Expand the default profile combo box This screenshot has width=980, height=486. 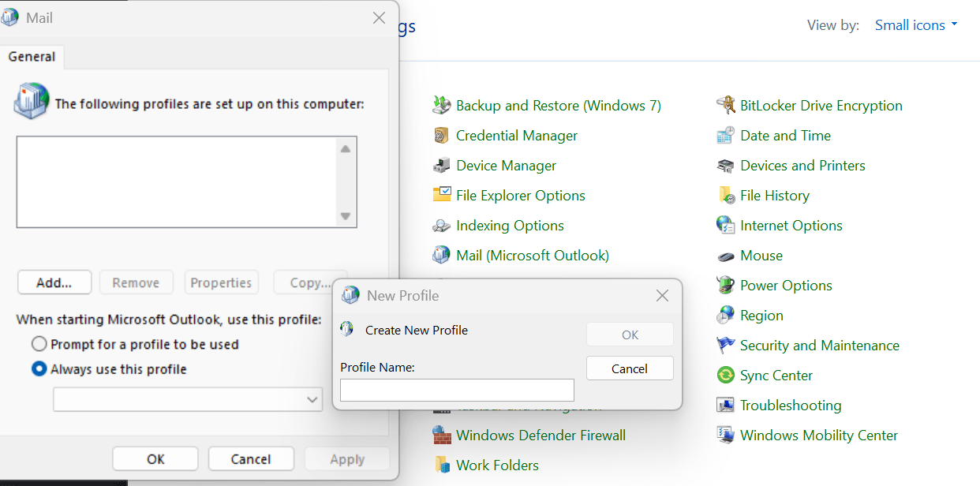[188, 400]
